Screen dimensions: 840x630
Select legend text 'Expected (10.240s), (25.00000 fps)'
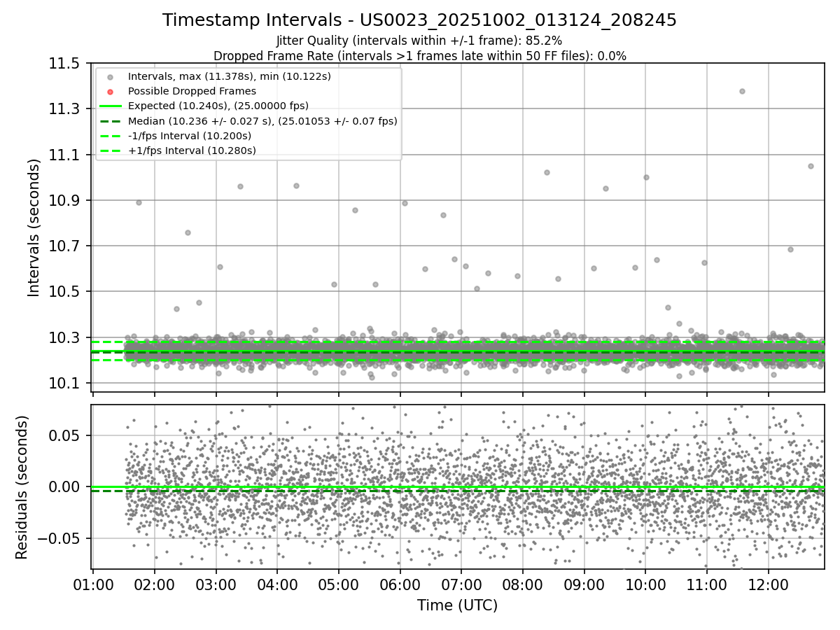pos(218,106)
